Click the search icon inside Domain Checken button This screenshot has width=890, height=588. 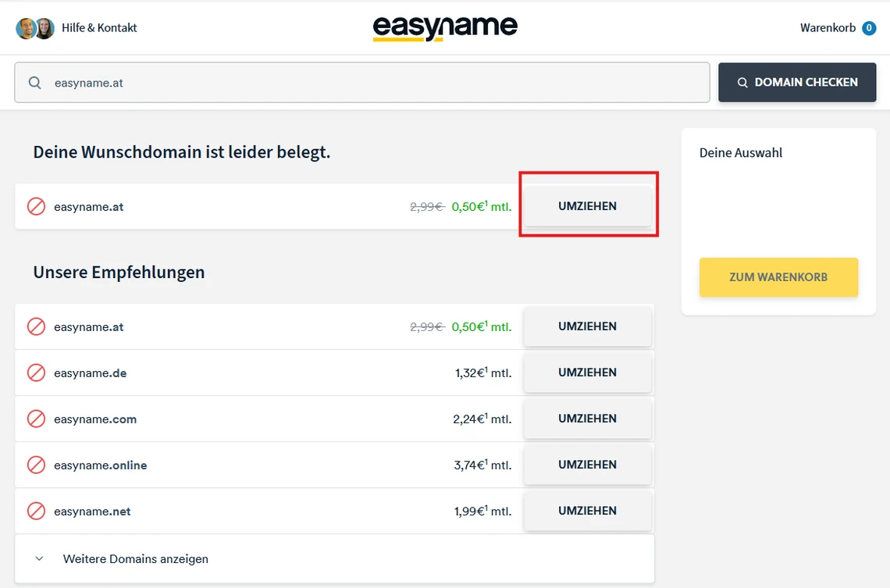(742, 82)
